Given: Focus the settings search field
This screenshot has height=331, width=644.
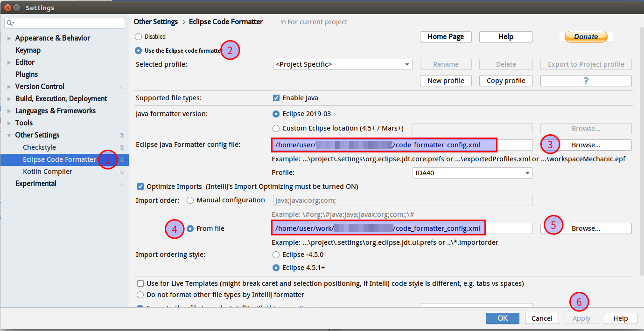Looking at the screenshot, I should 65,23.
